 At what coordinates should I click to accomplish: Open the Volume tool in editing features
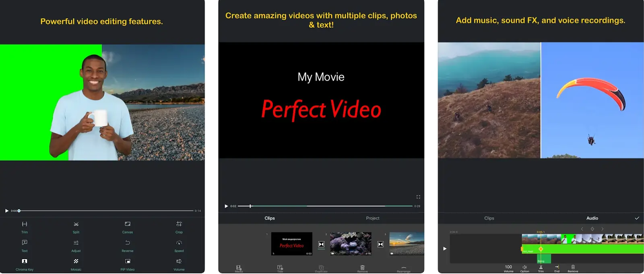pos(179,264)
